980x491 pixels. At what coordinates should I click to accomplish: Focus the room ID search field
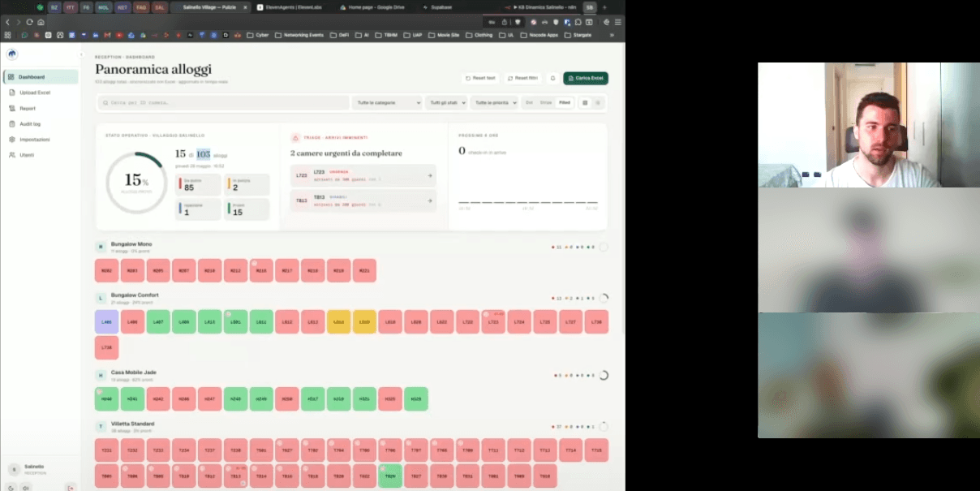point(223,103)
